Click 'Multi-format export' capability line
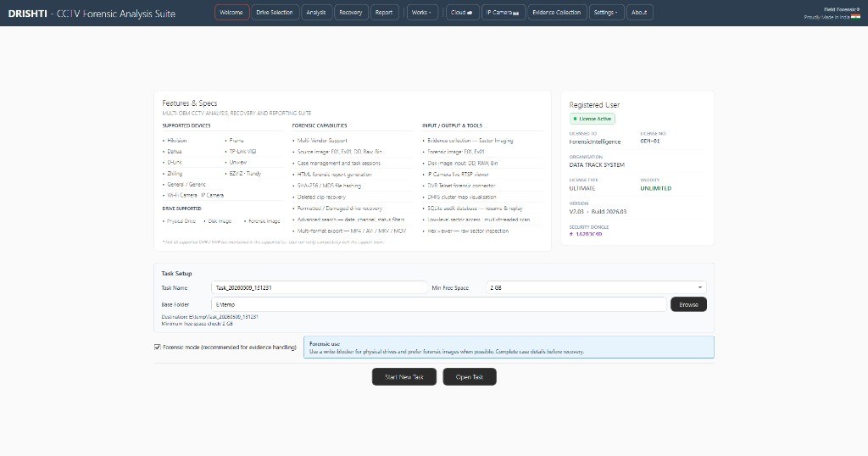Screen dimensions: 868x456 (352, 231)
